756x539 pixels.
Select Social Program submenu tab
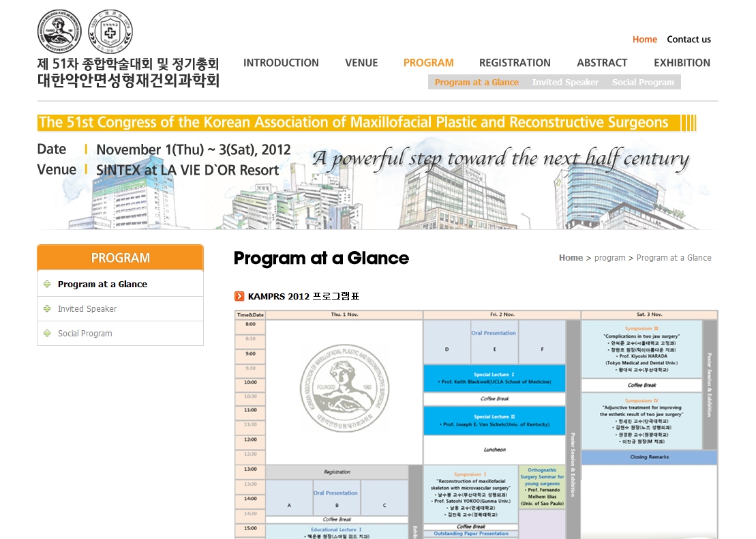[x=643, y=83]
